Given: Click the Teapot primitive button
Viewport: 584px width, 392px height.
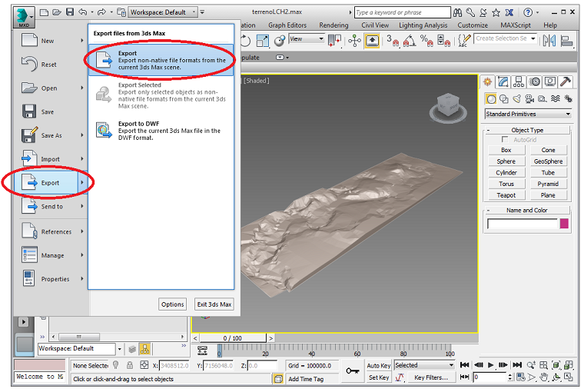Looking at the screenshot, I should tap(506, 195).
